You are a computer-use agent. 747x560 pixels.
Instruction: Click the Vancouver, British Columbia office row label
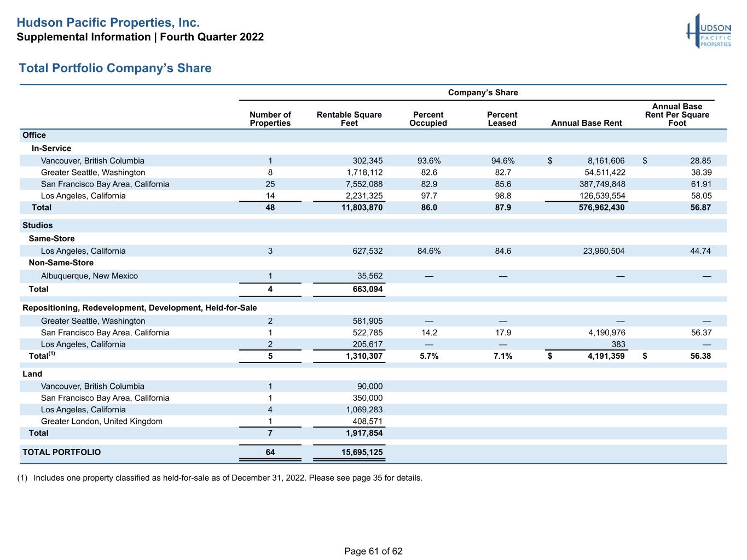coord(92,161)
